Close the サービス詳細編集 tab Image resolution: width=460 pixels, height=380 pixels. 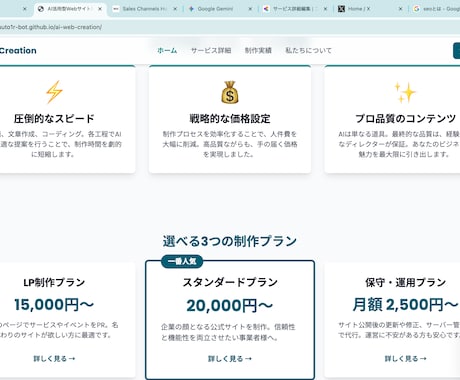pyautogui.click(x=325, y=9)
